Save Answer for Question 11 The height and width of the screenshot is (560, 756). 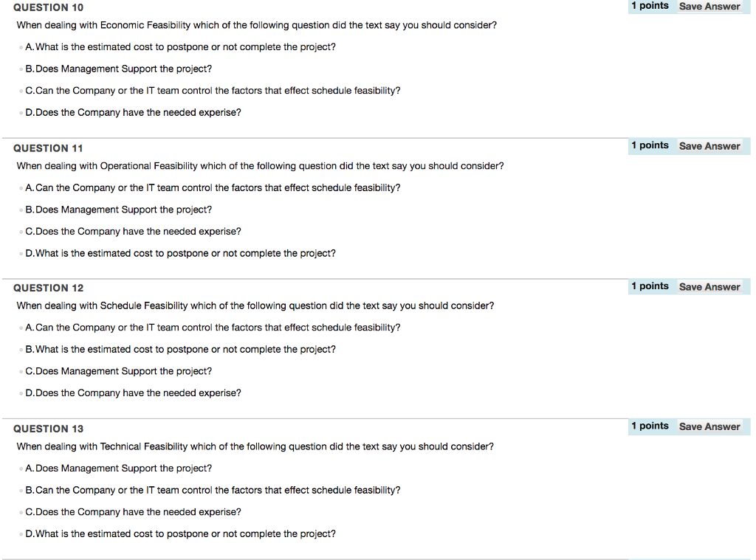709,145
